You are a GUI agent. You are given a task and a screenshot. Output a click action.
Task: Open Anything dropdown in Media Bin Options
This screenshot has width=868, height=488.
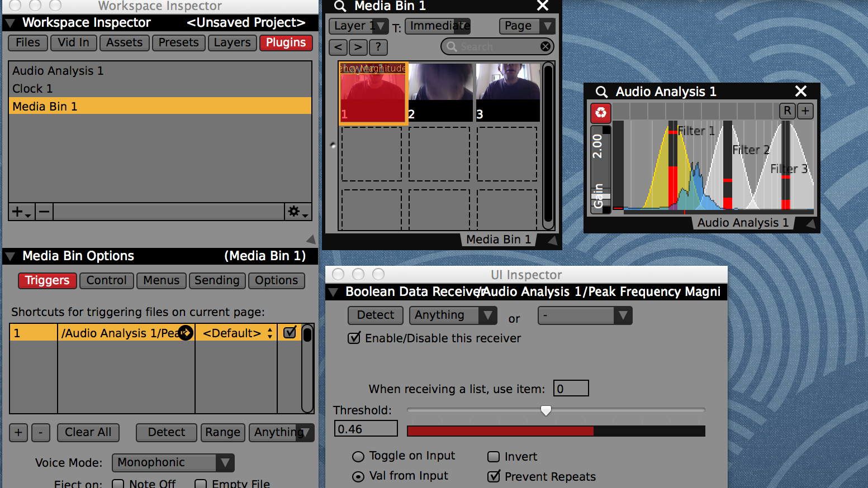[x=282, y=432]
